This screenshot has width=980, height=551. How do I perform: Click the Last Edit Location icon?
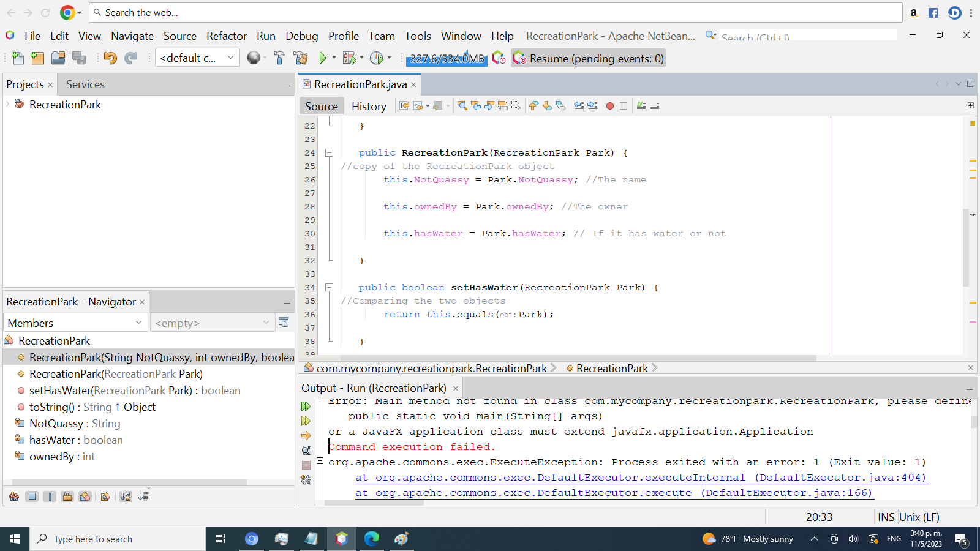point(404,105)
